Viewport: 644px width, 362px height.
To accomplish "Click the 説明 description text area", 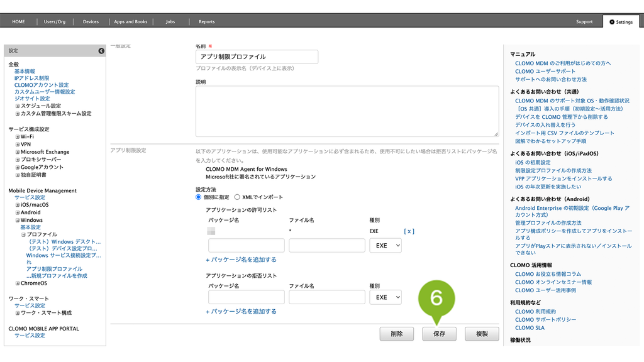I will tap(347, 111).
